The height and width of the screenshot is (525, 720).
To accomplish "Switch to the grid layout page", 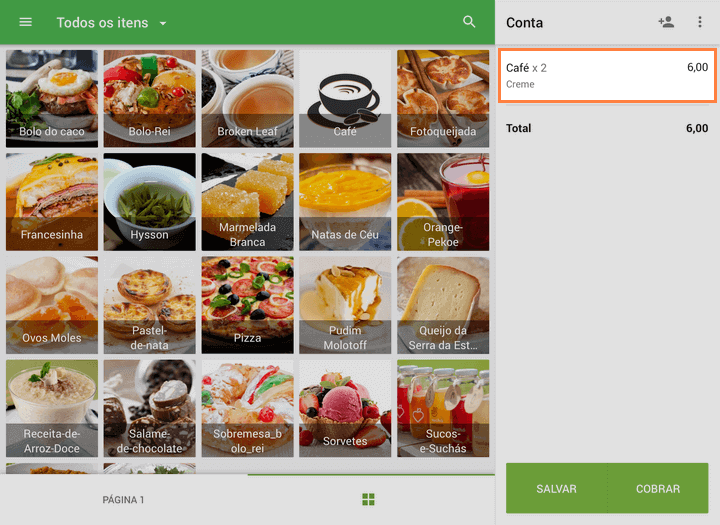I will tap(369, 499).
